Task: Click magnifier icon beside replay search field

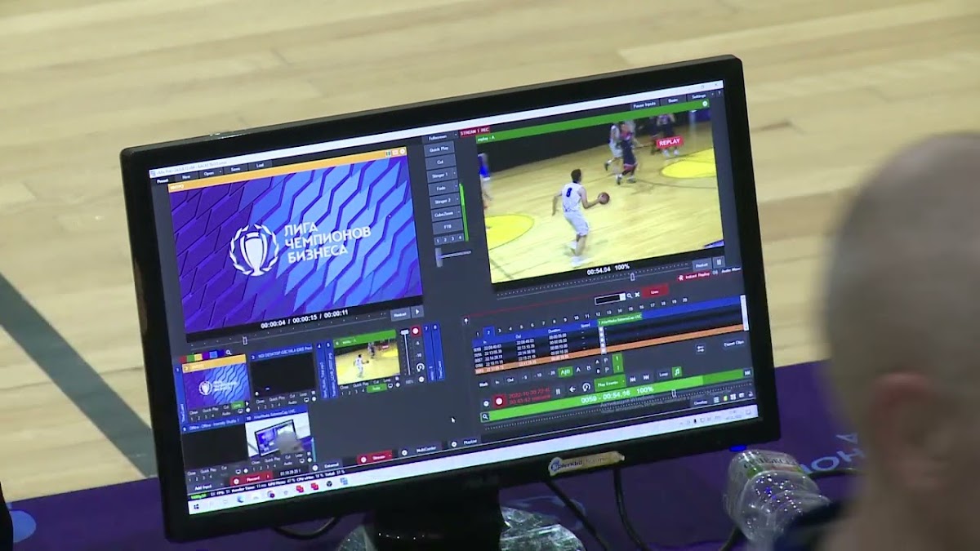Action: coord(630,295)
